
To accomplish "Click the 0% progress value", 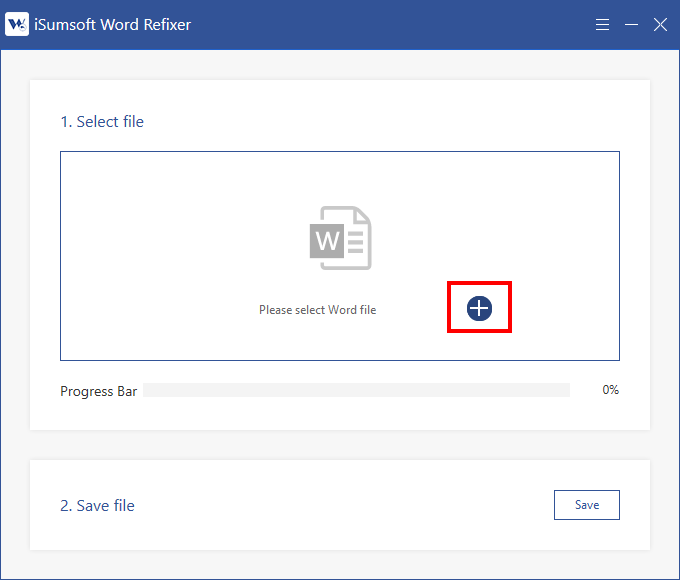I will pyautogui.click(x=610, y=390).
